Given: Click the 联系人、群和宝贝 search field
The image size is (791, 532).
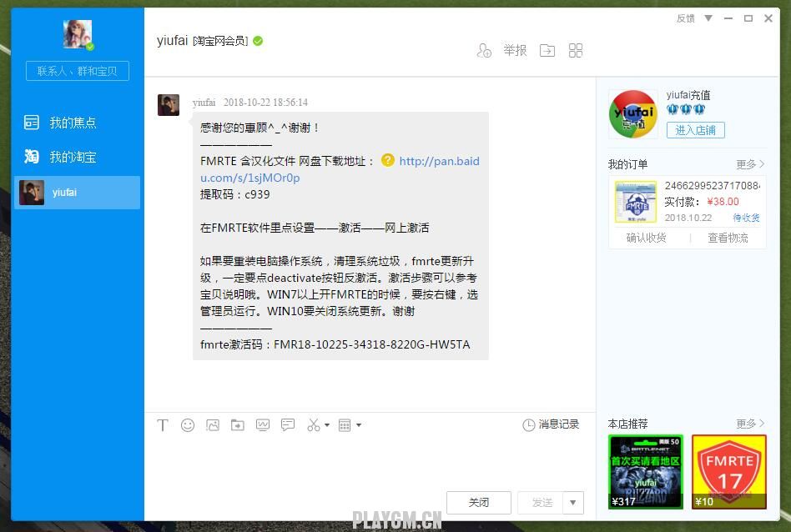Looking at the screenshot, I should [x=78, y=71].
